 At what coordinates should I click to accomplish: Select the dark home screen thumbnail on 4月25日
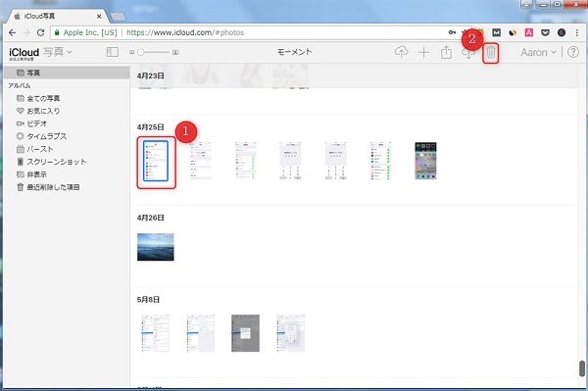click(425, 161)
